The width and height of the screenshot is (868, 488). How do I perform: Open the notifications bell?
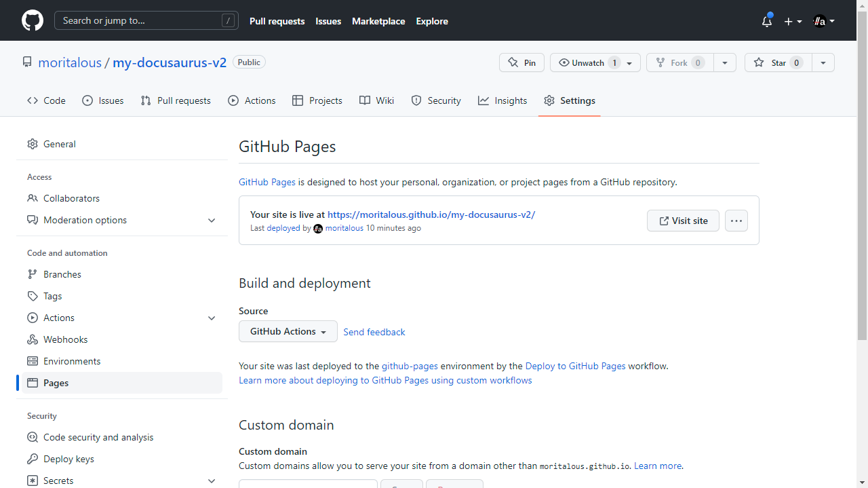click(767, 21)
